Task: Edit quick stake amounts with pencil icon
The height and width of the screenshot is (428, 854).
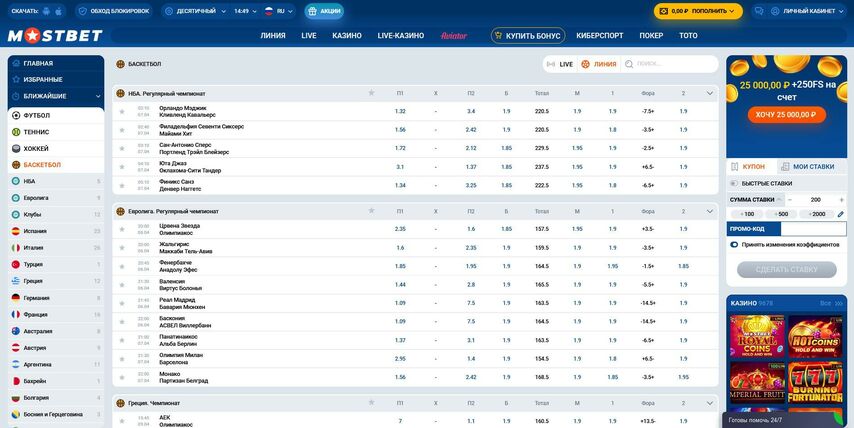Action: pyautogui.click(x=840, y=214)
